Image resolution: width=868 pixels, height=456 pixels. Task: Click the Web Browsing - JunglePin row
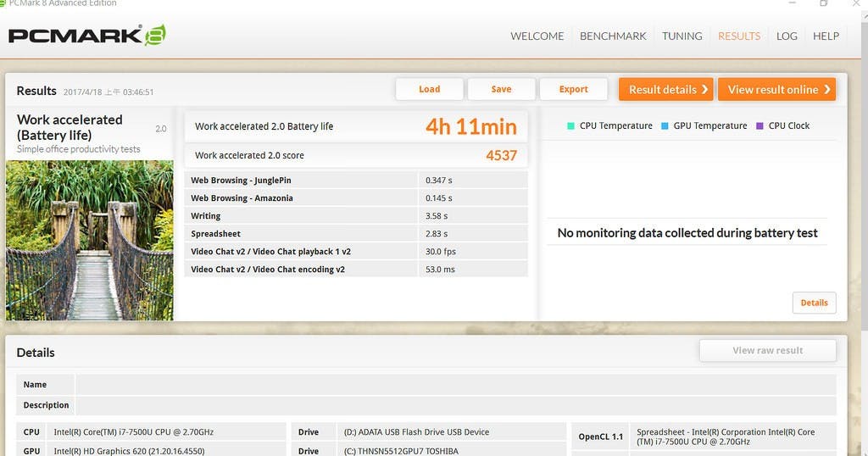pos(356,180)
